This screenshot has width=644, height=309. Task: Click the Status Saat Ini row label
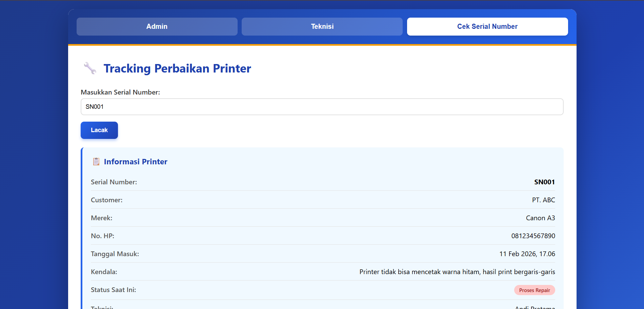pyautogui.click(x=113, y=290)
